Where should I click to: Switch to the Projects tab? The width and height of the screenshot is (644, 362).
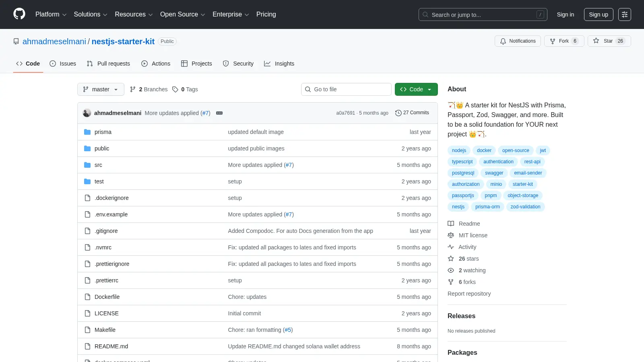click(x=196, y=64)
